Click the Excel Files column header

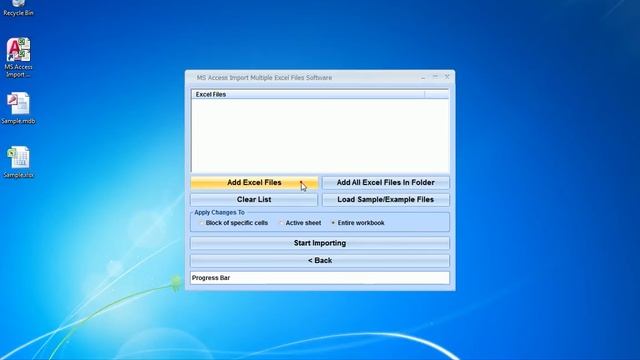tap(308, 94)
